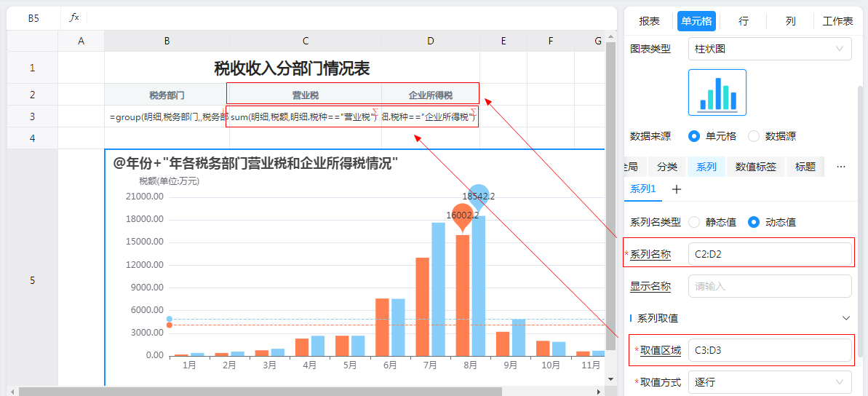Select 动态值 radio option
The height and width of the screenshot is (396, 868).
[x=754, y=222]
